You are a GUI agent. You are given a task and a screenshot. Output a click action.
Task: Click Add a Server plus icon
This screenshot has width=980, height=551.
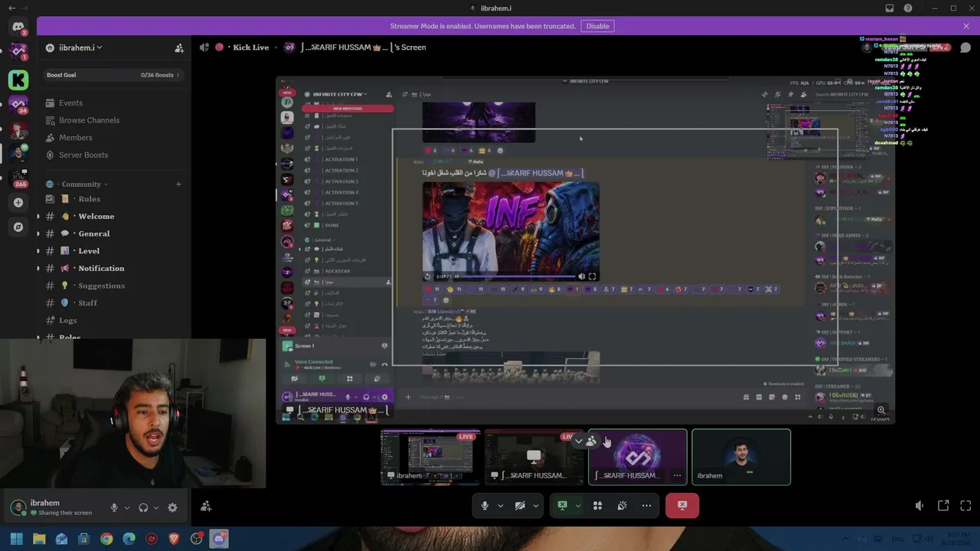coord(18,203)
